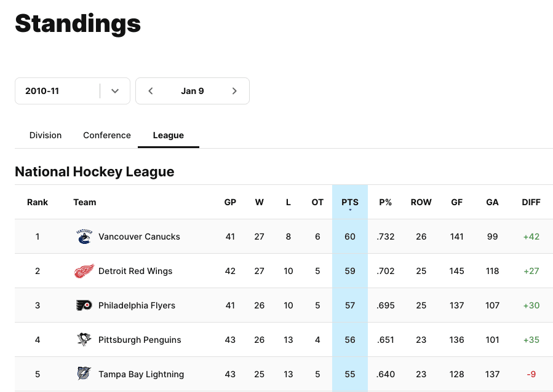Open Vancouver Canucks team link
Viewport: 553px width, 392px height.
tap(139, 237)
